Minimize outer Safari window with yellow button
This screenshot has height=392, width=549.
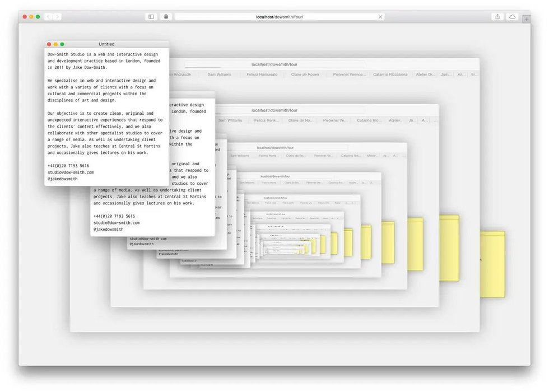31,17
